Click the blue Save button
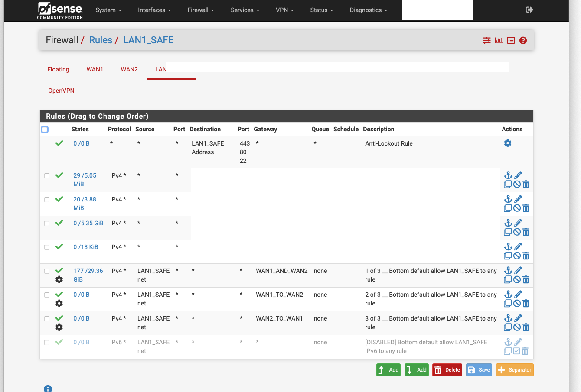 tap(479, 370)
